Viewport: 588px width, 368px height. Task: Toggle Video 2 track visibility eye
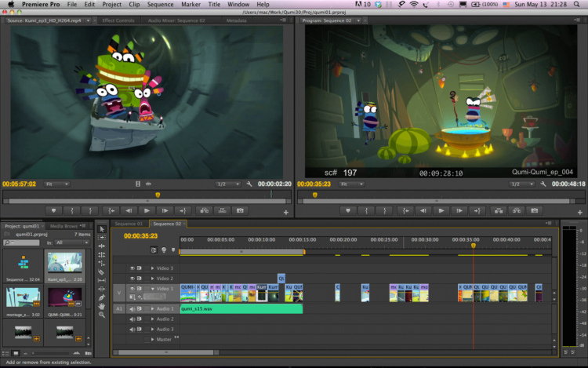132,279
